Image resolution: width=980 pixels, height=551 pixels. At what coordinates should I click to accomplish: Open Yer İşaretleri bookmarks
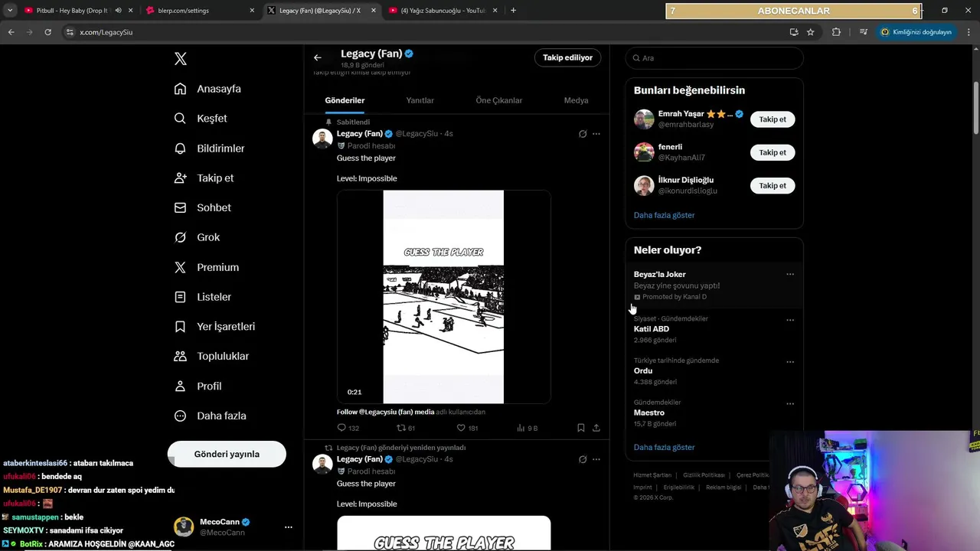click(215, 326)
